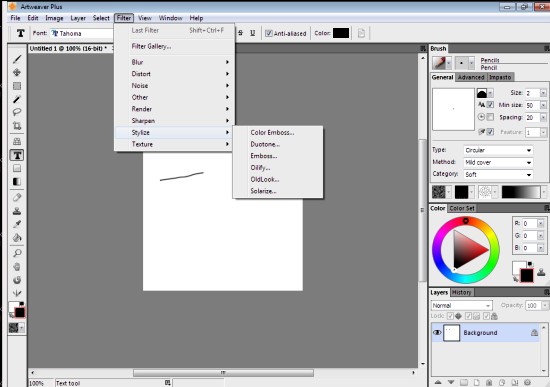Toggle Anti-aliased checkbox
Screen dimensions: 550x387
[x=269, y=34]
